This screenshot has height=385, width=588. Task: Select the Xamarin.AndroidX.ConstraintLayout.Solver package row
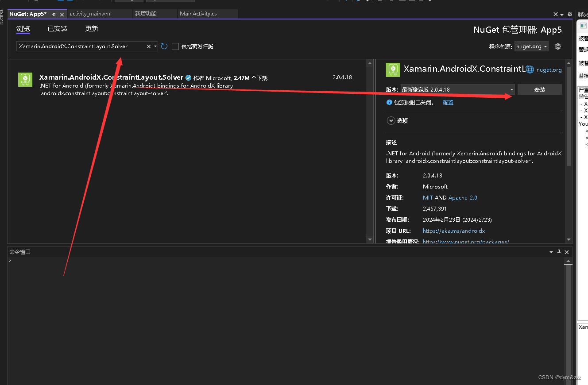coord(186,85)
